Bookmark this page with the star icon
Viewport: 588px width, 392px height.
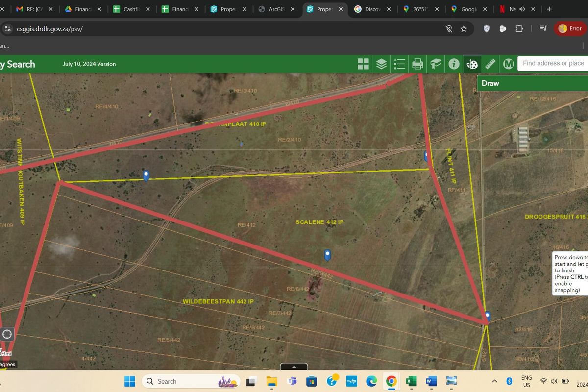pos(464,29)
